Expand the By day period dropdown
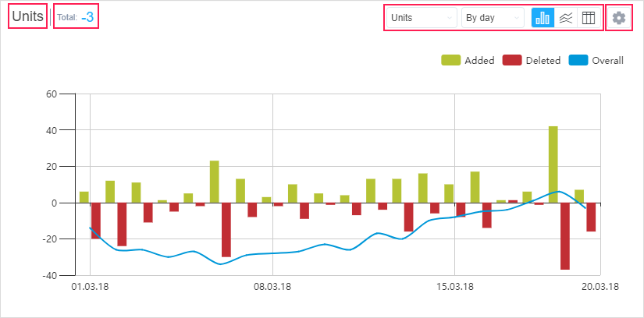This screenshot has height=318, width=644. click(x=493, y=18)
